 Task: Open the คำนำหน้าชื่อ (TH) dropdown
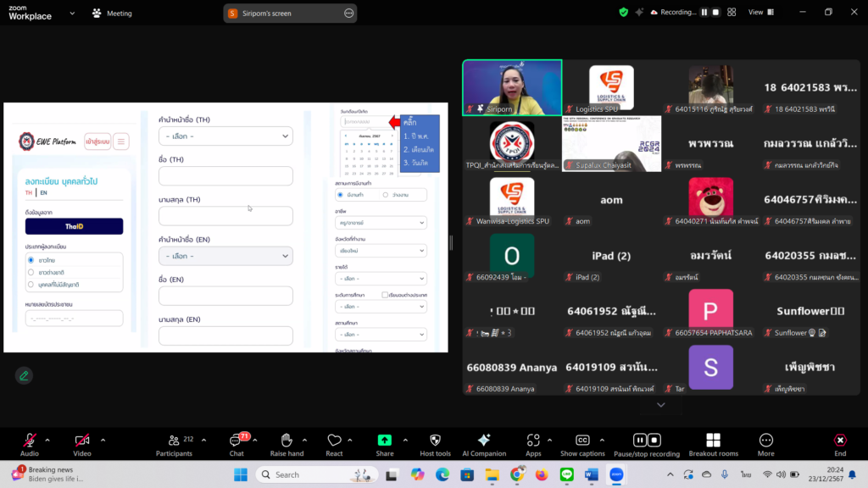point(225,136)
